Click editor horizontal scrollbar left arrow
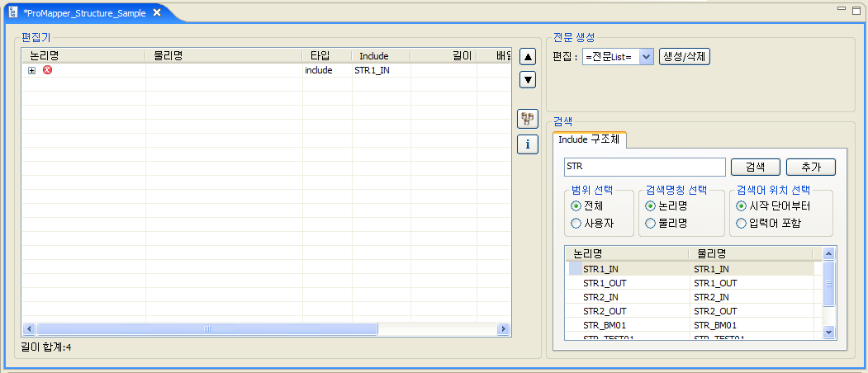 tap(29, 328)
